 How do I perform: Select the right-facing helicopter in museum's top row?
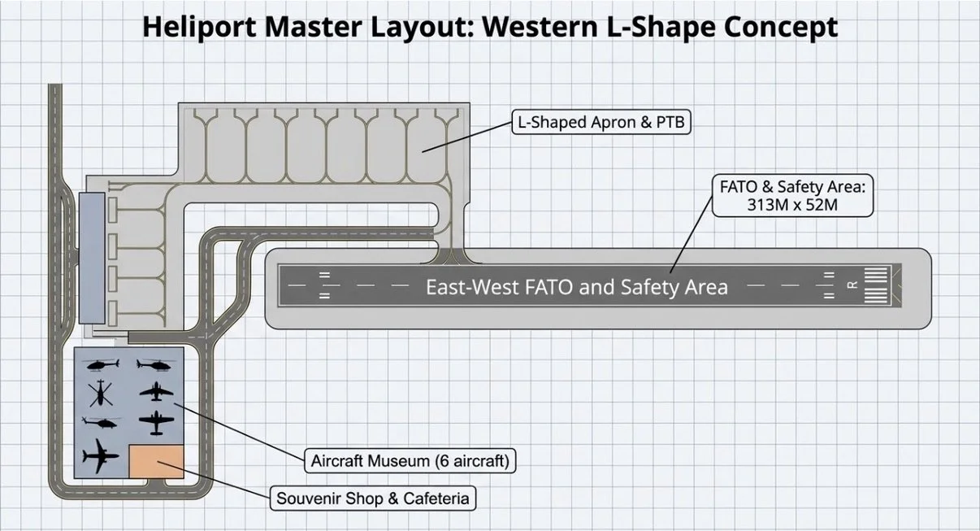[155, 364]
